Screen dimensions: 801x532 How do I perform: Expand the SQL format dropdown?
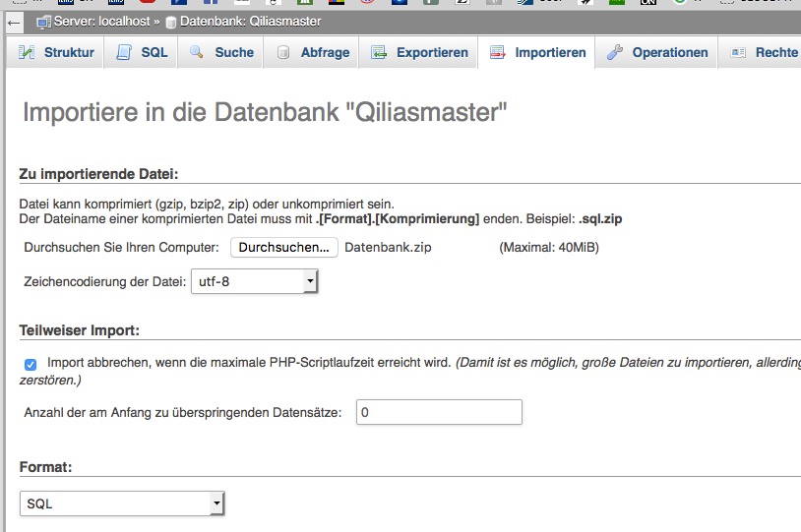tap(122, 503)
